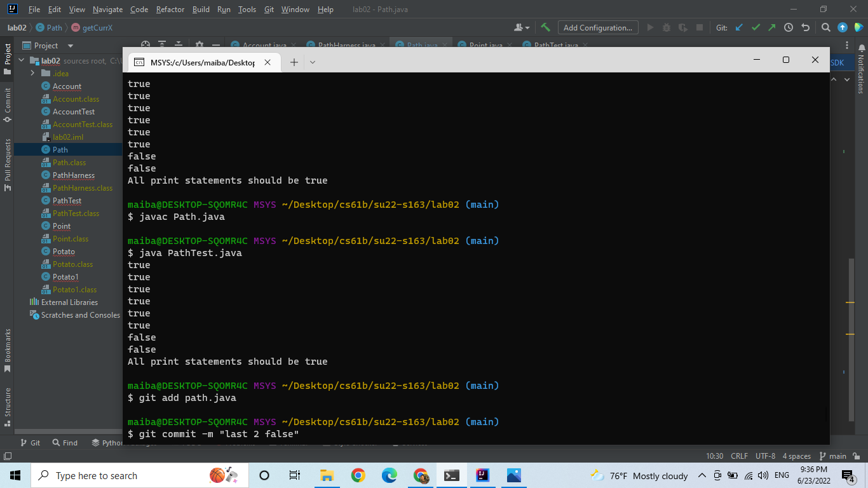The width and height of the screenshot is (868, 488).
Task: Toggle the Project tool window sidebar tab
Action: 8,58
